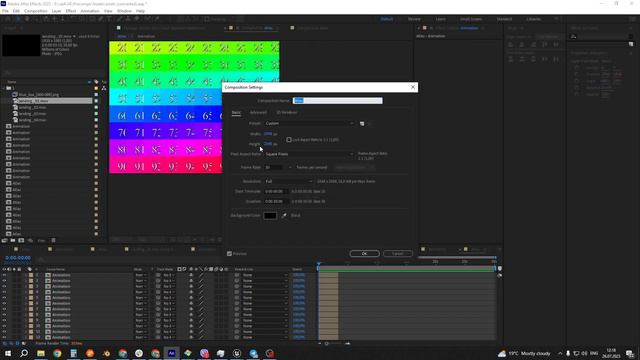Viewport: 640px width, 360px height.
Task: Hide layer 1 using its eye icon
Action: pos(4,275)
